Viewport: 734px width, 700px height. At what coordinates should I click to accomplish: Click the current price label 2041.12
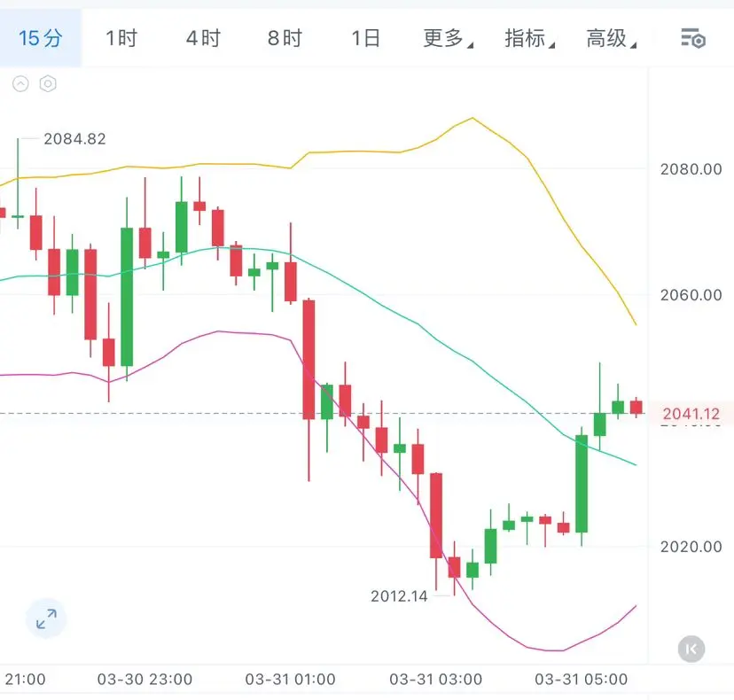pyautogui.click(x=691, y=414)
